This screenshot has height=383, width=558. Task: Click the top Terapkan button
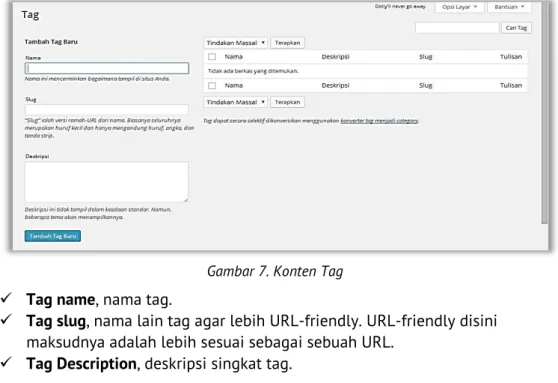click(288, 43)
